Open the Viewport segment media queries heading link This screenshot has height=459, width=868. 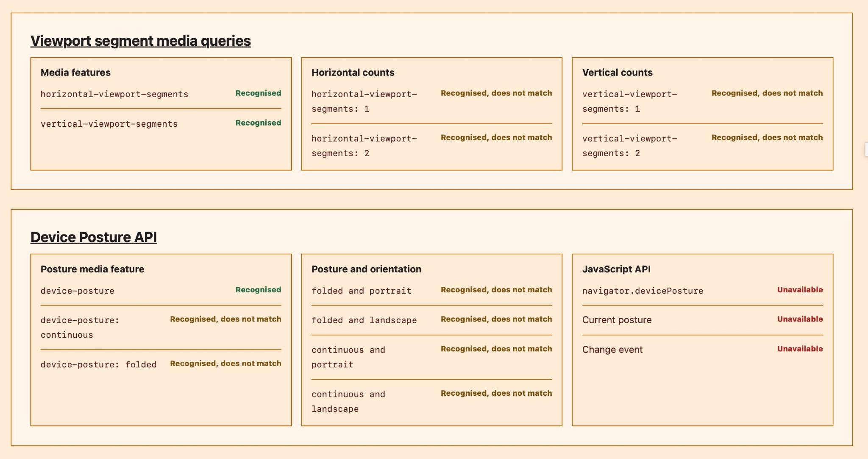pos(141,41)
